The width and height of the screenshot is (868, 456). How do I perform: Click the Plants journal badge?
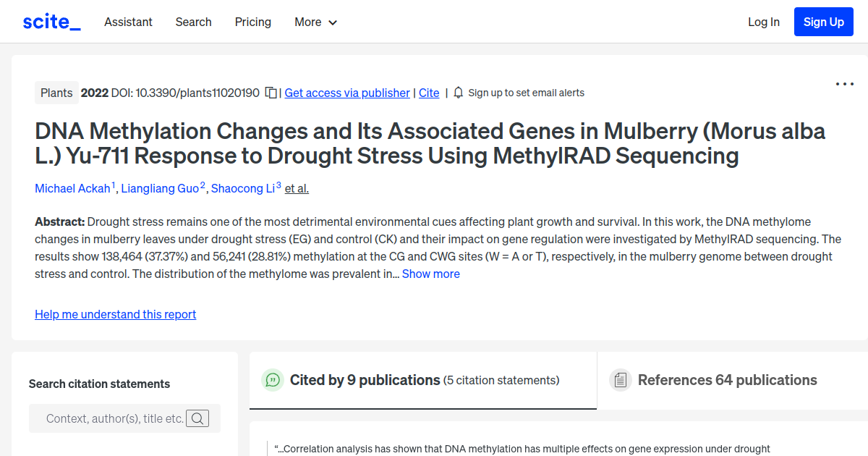coord(56,93)
